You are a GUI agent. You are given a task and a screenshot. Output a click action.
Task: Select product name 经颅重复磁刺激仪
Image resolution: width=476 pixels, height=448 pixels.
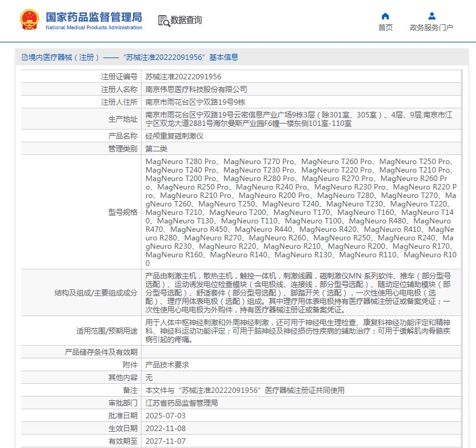[174, 136]
